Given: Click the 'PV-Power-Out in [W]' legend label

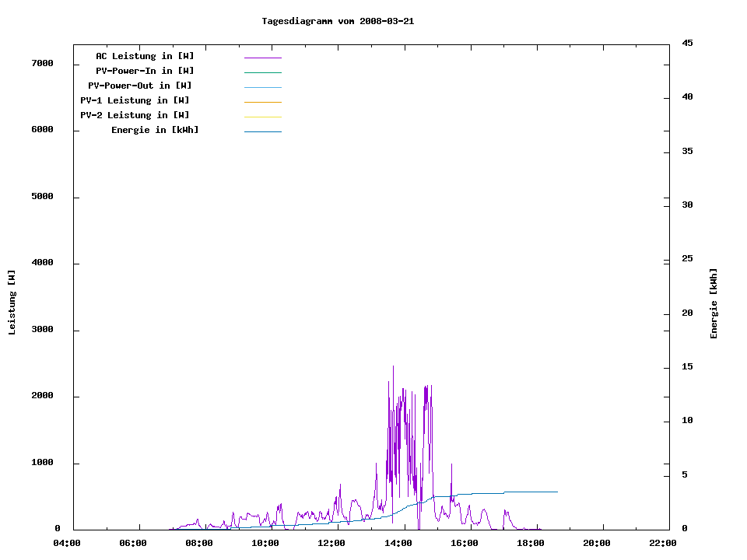Looking at the screenshot, I should (140, 86).
